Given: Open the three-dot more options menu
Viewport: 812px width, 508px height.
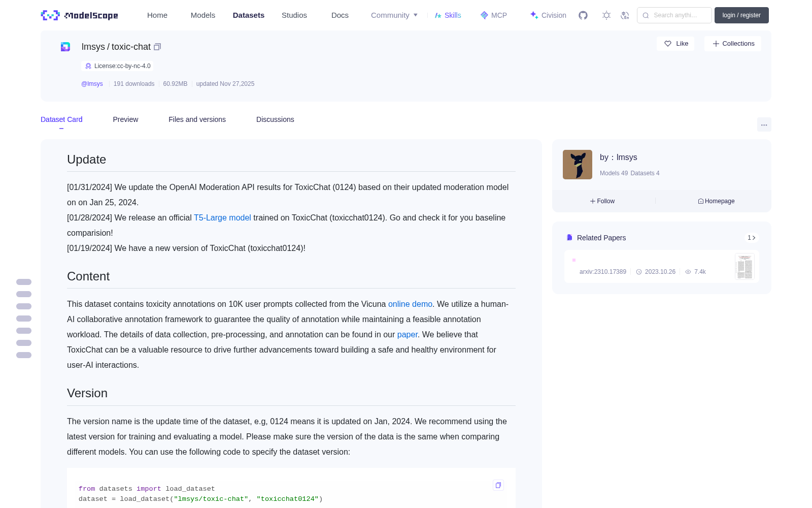Looking at the screenshot, I should click(x=764, y=124).
